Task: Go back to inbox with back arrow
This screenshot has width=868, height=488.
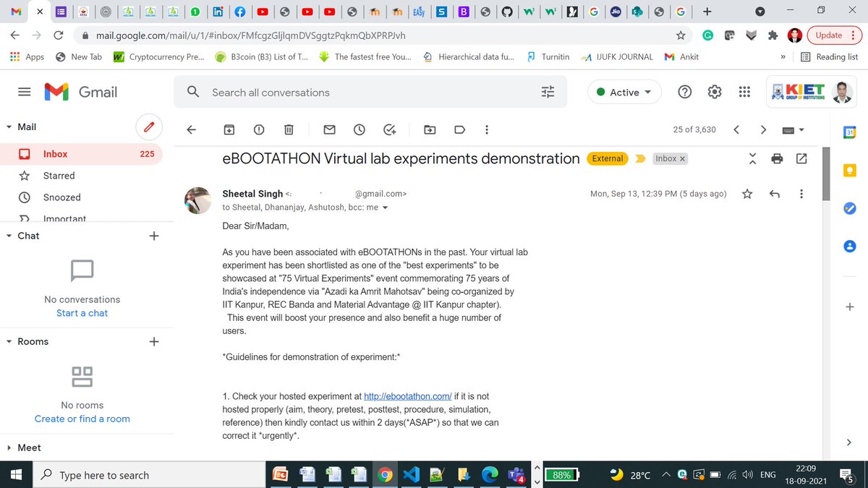Action: point(192,129)
